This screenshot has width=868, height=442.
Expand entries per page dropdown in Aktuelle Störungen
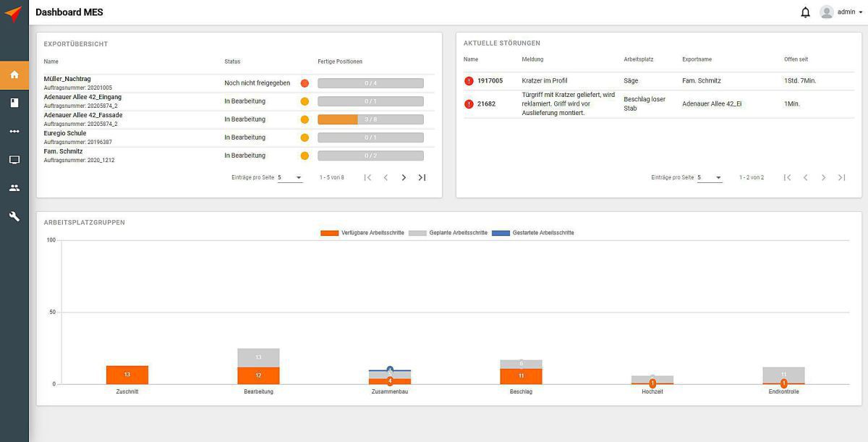[710, 178]
